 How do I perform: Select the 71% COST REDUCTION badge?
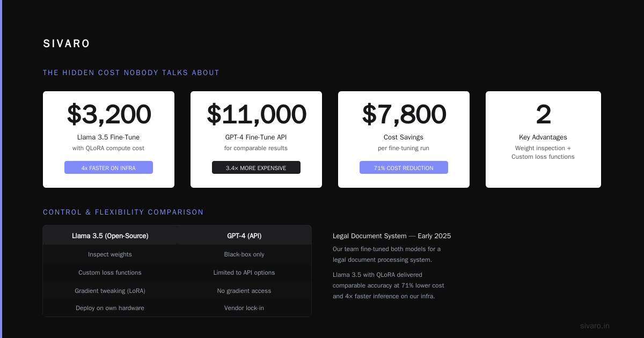click(404, 167)
